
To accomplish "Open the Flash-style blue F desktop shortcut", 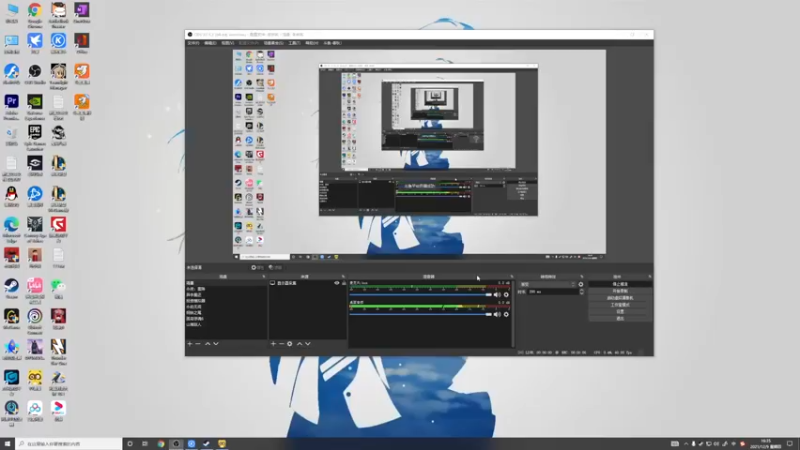I will pyautogui.click(x=11, y=74).
